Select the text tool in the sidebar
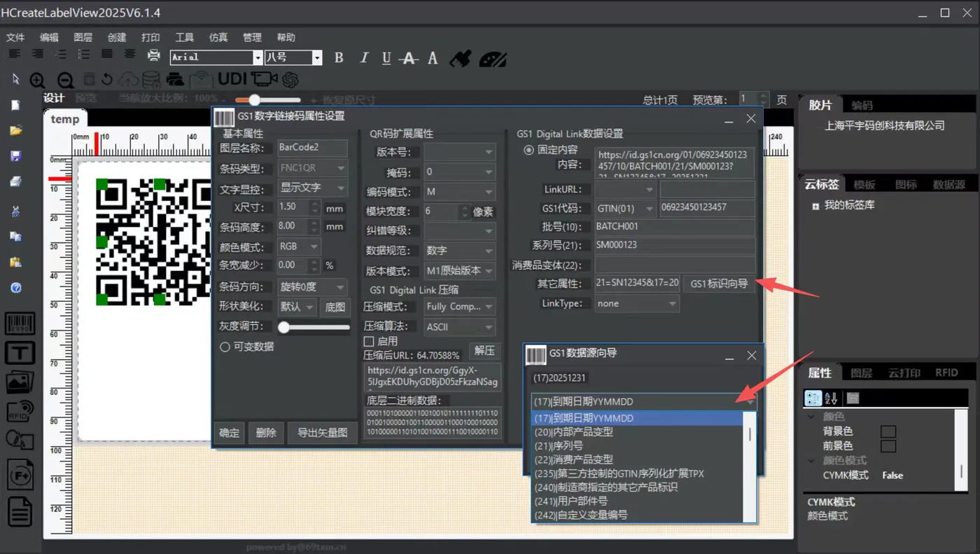 [20, 352]
